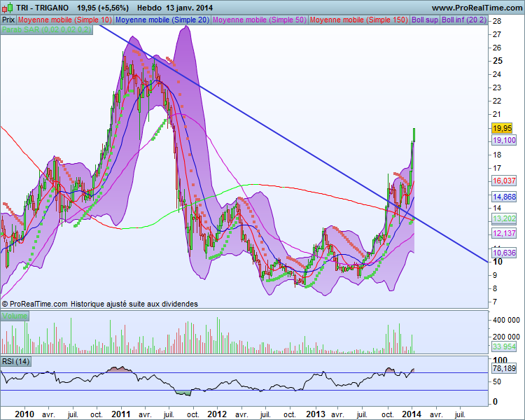Image resolution: width=525 pixels, height=420 pixels.
Task: Click the © ProRealTime.com copyright text
Action: 34,304
